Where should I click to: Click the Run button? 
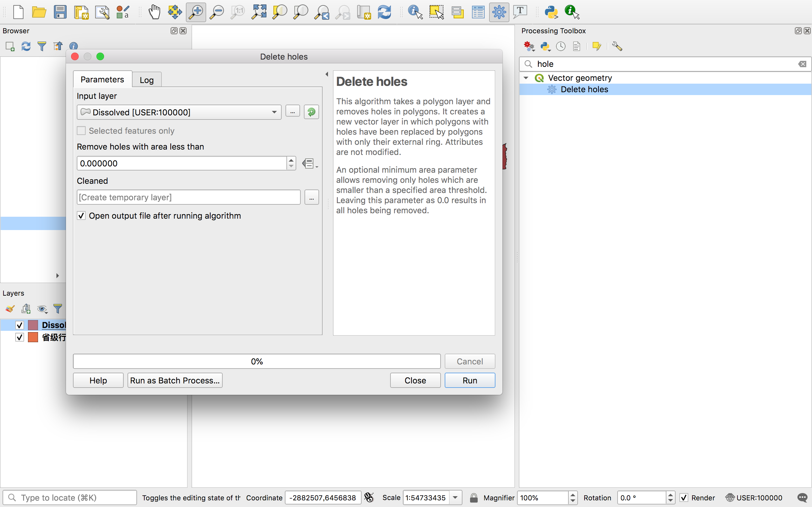tap(469, 380)
